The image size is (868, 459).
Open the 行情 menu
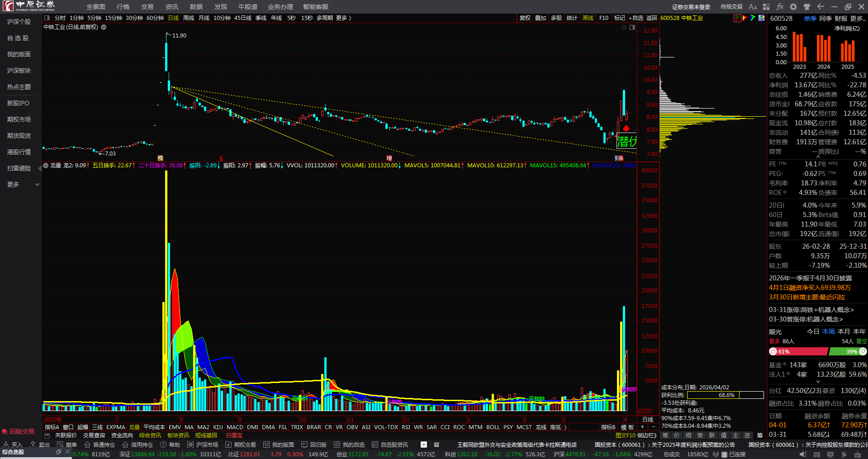pos(123,7)
